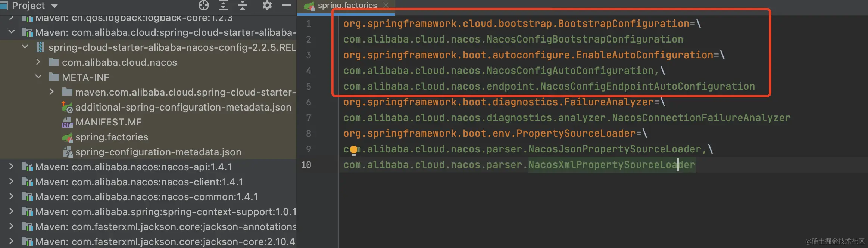The width and height of the screenshot is (868, 248).
Task: Expand the logback-core:1.2.3 Maven library
Action: click(12, 18)
